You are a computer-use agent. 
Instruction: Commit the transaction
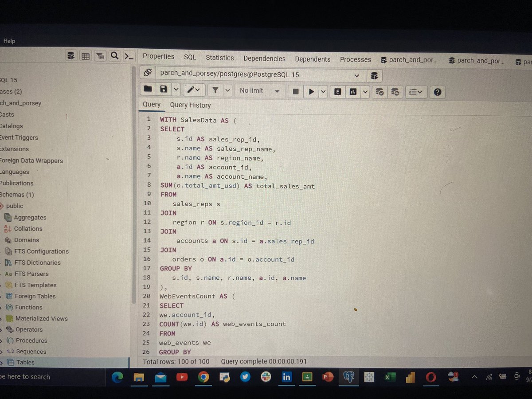click(x=379, y=92)
